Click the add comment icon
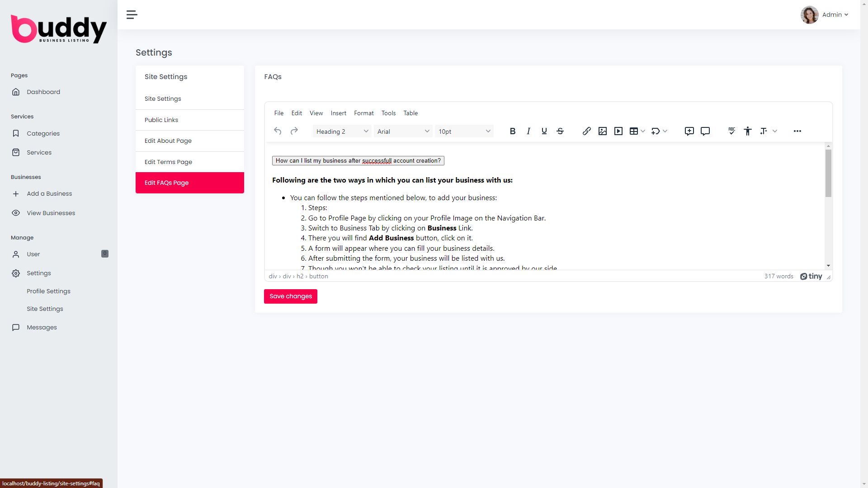The height and width of the screenshot is (488, 868). pyautogui.click(x=689, y=131)
